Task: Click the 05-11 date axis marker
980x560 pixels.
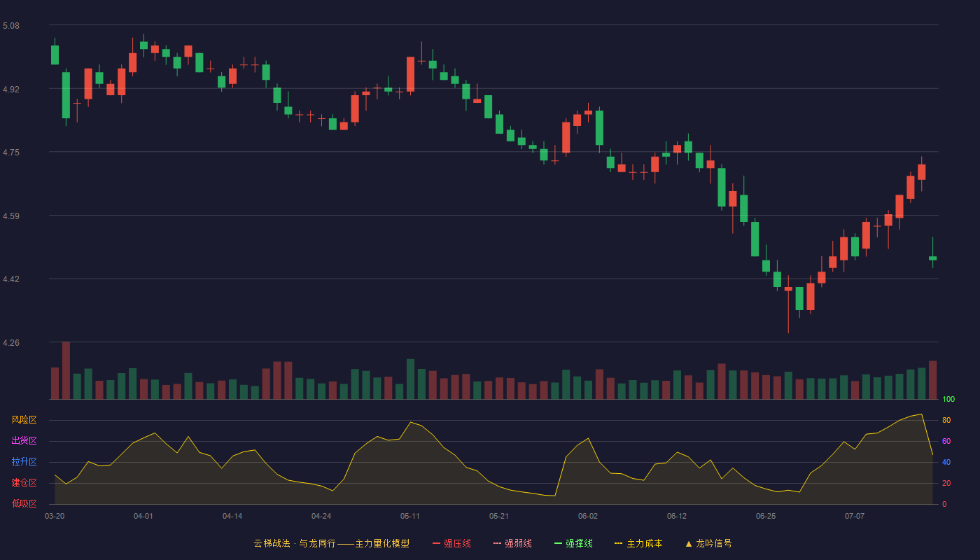Action: (410, 516)
